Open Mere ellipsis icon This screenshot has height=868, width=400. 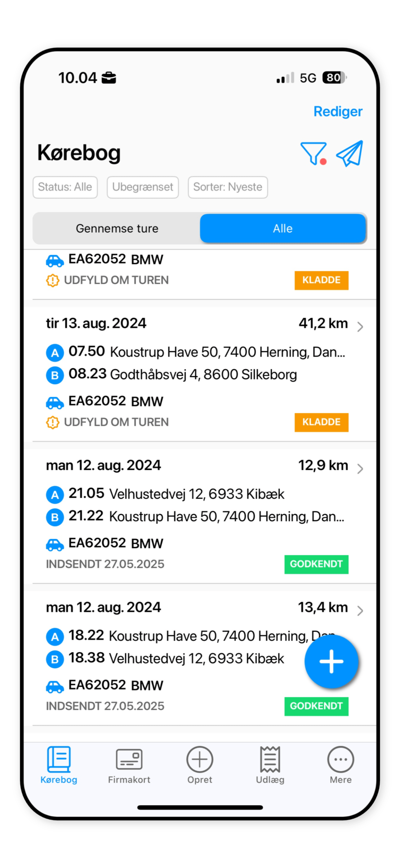pos(340,759)
